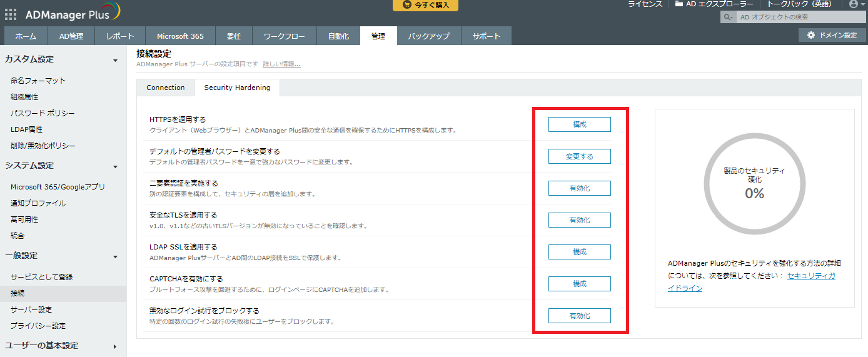
Task: Switch to the ワークフロー tab
Action: click(x=285, y=36)
